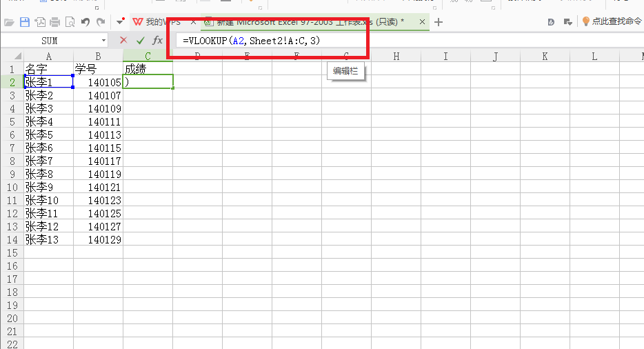Cancel the formula entry with the red X
Screen dimensions: 644x349
pyautogui.click(x=123, y=41)
